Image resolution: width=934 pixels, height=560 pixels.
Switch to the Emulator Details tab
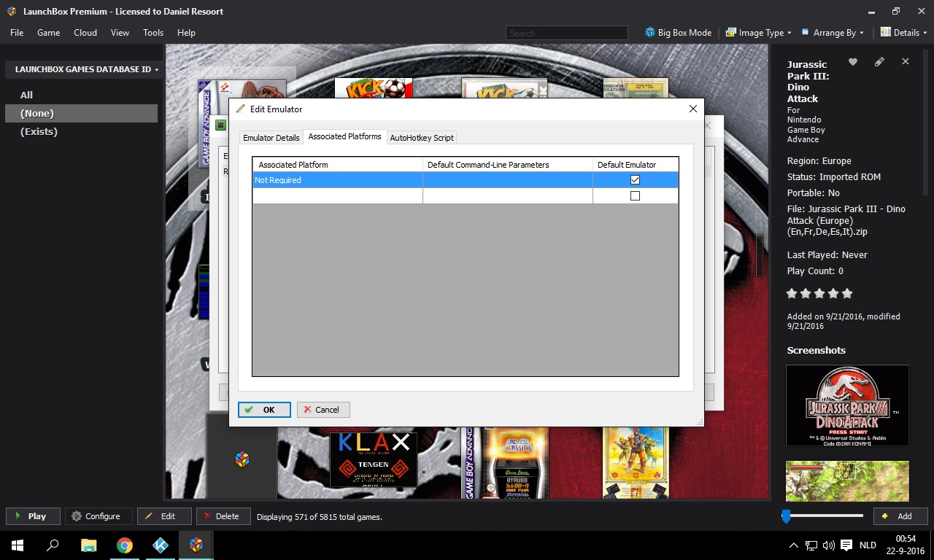coord(271,137)
